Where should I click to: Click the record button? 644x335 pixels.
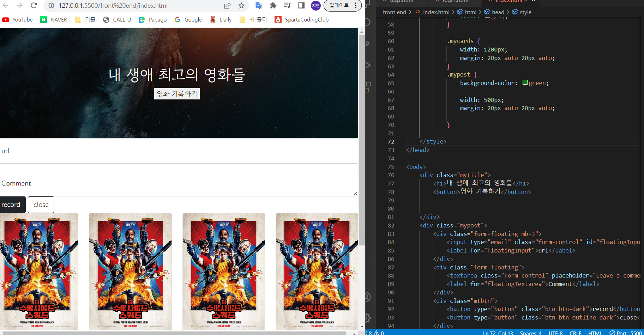[x=12, y=205]
